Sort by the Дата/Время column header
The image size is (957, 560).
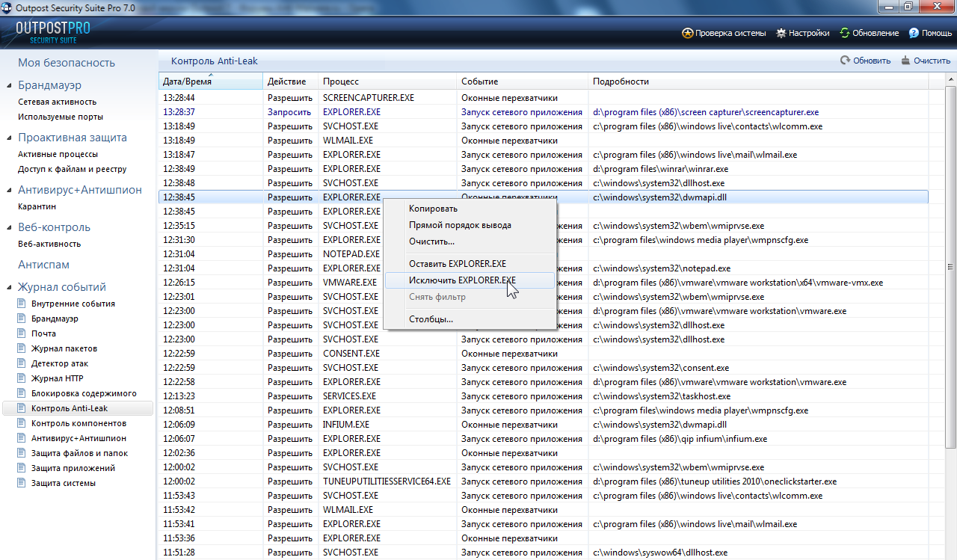click(210, 81)
